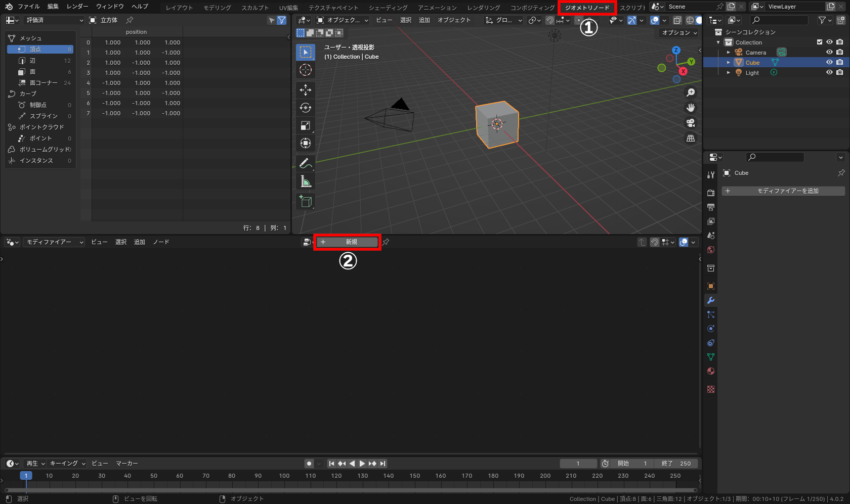The width and height of the screenshot is (850, 504).
Task: Expand the Camera item in outliner
Action: tap(729, 53)
